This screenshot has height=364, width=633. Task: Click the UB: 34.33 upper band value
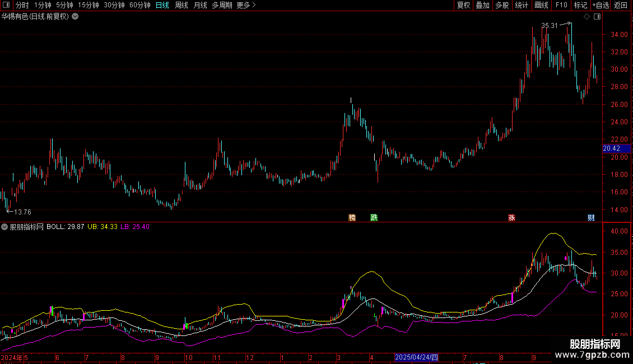click(103, 227)
